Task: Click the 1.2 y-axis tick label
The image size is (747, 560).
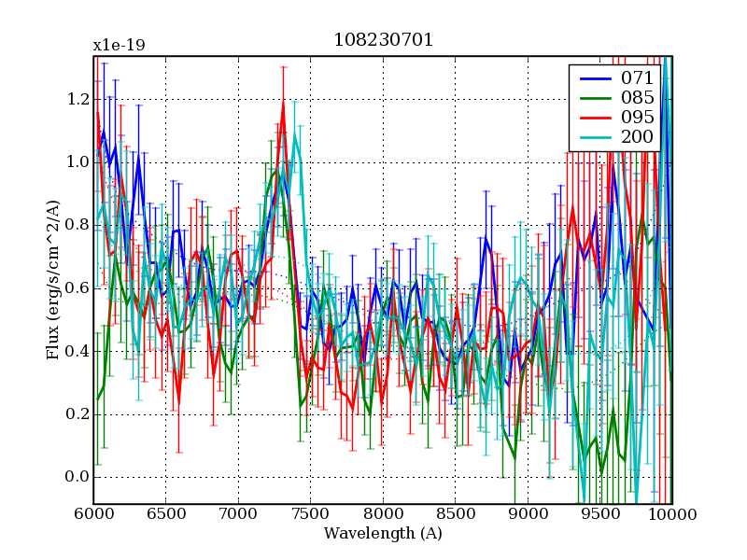Action: 78,99
